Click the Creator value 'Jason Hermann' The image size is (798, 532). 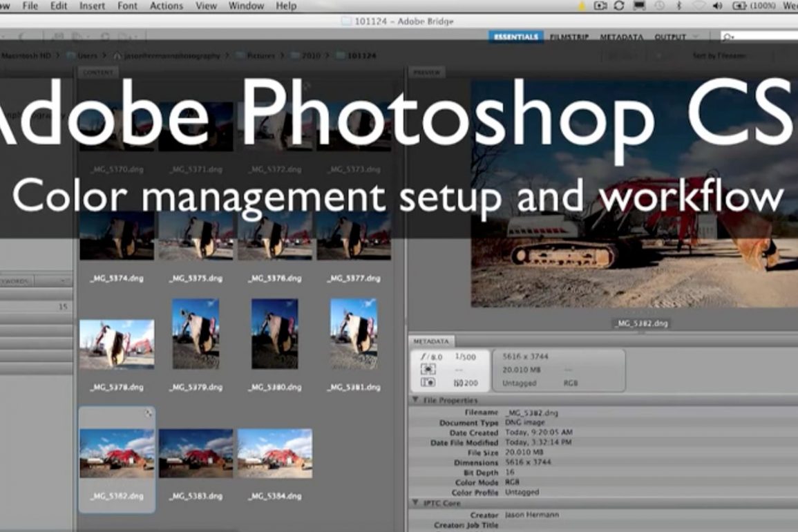[x=532, y=515]
